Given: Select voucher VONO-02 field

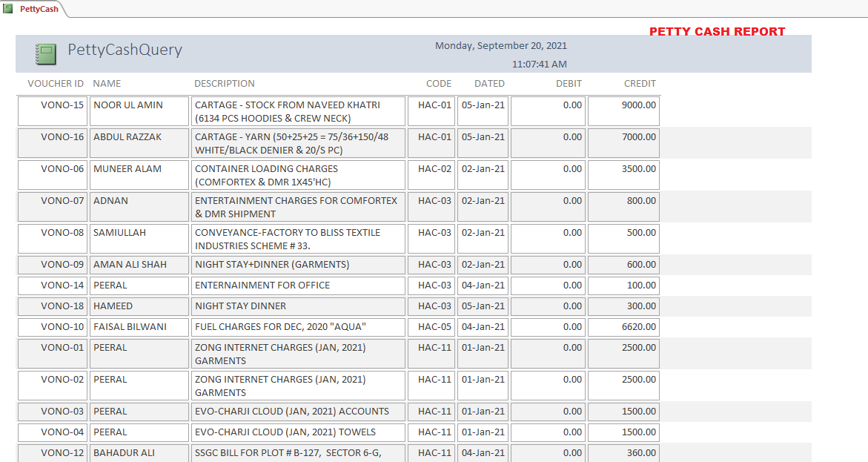Looking at the screenshot, I should click(x=53, y=386).
